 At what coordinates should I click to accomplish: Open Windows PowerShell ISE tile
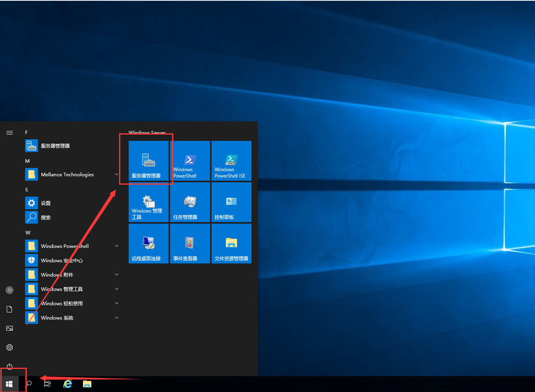231,161
